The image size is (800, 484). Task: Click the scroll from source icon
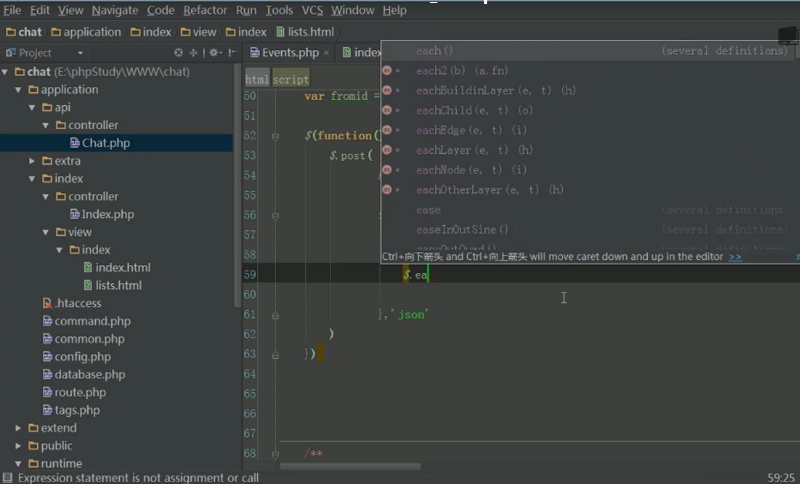pos(179,53)
